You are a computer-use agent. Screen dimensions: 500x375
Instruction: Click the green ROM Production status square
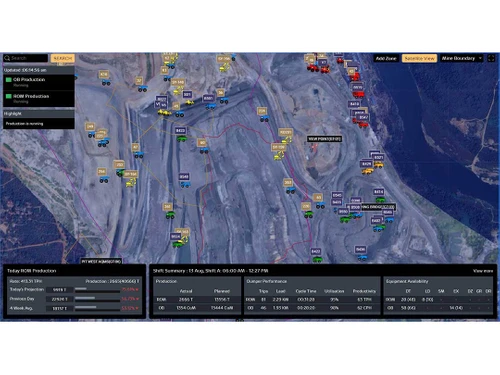point(9,96)
